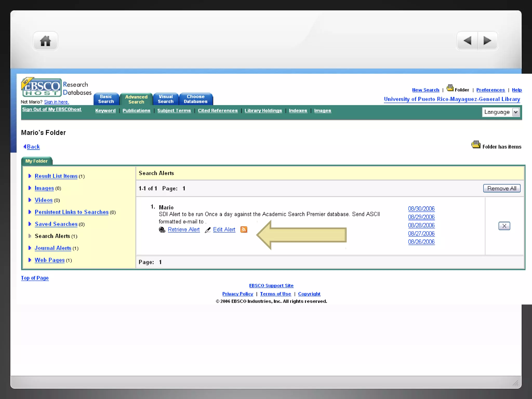Click the home icon button
Viewport: 532px width, 399px height.
[45, 41]
